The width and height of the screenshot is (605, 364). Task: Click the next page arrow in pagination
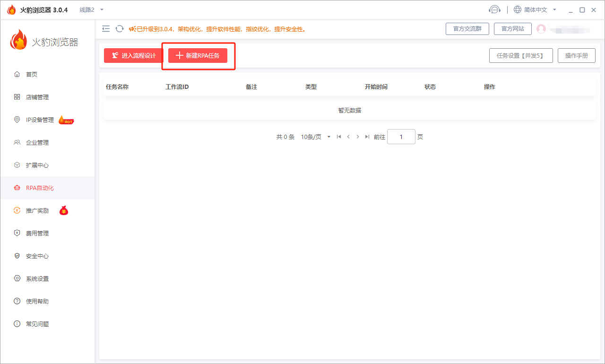(x=358, y=137)
